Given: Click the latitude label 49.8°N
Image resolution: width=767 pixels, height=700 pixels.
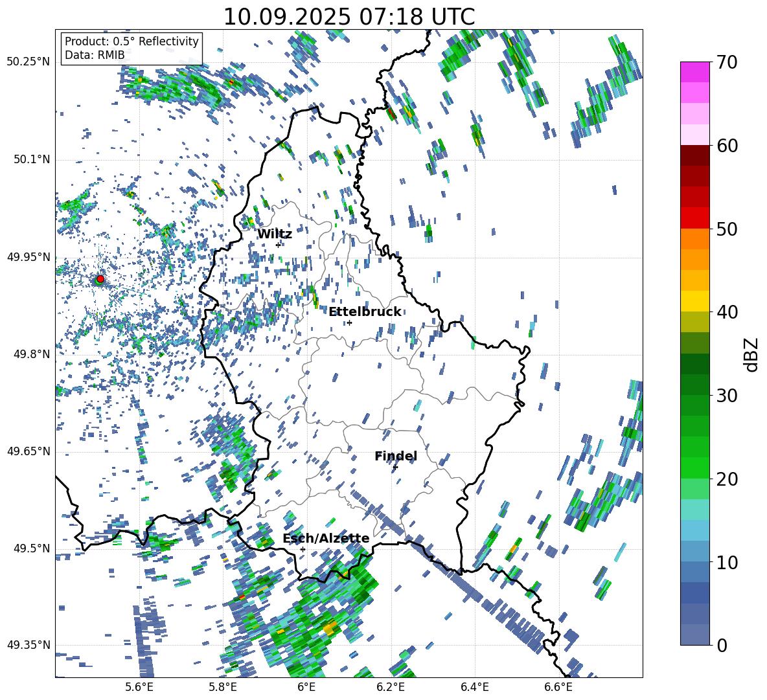Looking at the screenshot, I should (x=31, y=354).
